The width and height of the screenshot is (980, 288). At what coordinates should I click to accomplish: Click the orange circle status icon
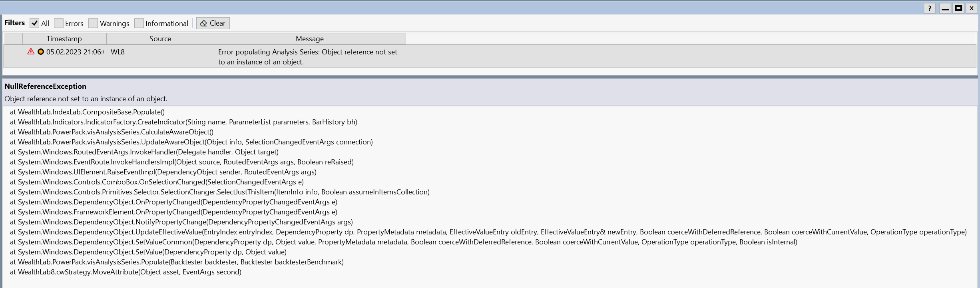coord(41,52)
